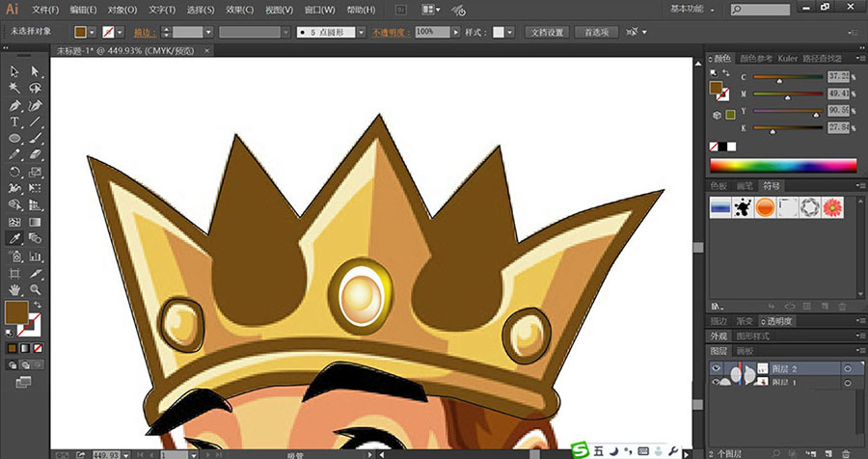
Task: Hide 图层 1 with its eye icon
Action: [x=717, y=382]
